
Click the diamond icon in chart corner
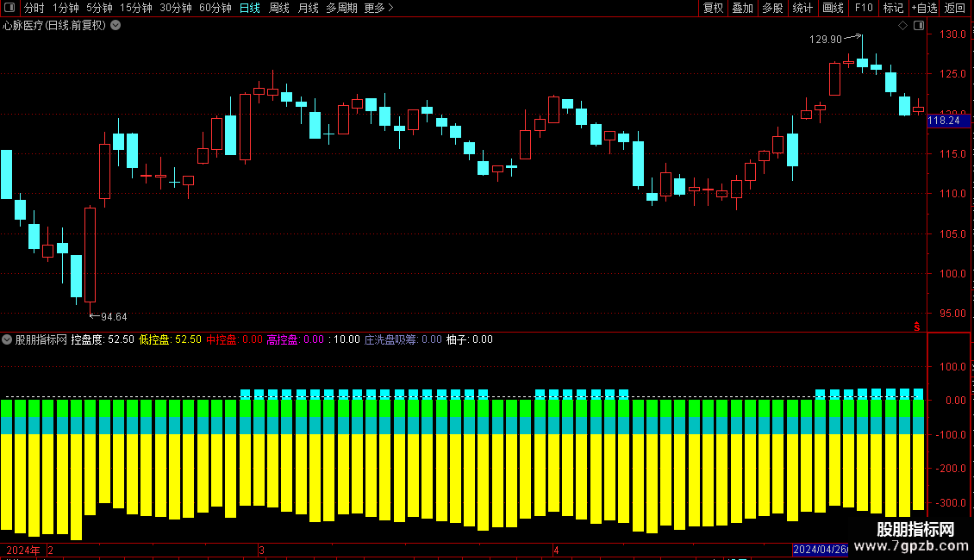[903, 26]
